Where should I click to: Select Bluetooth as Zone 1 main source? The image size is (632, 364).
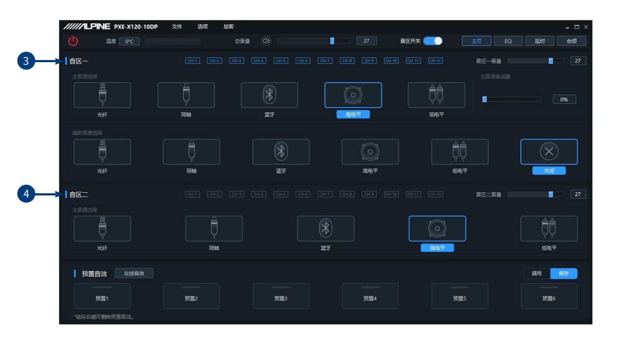(270, 95)
